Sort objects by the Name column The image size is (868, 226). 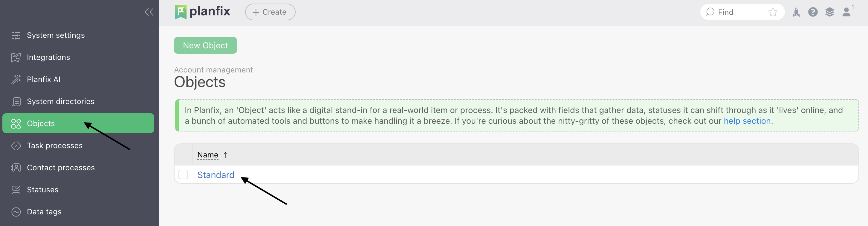coord(207,155)
